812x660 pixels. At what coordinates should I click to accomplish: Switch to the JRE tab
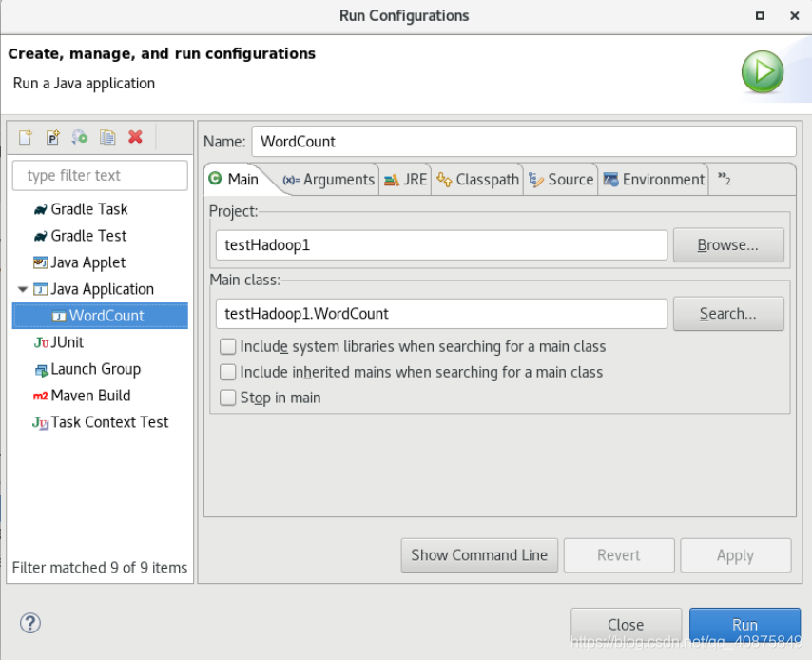pos(406,180)
